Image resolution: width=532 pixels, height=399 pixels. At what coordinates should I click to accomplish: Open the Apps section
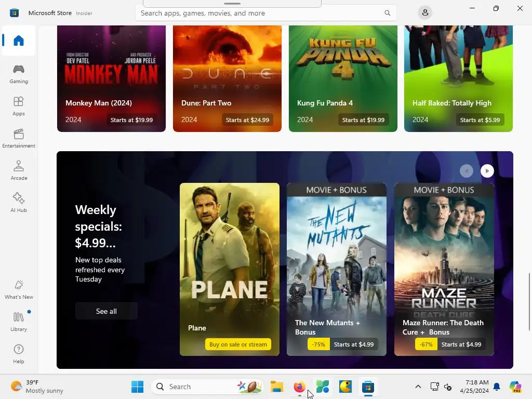tap(19, 106)
